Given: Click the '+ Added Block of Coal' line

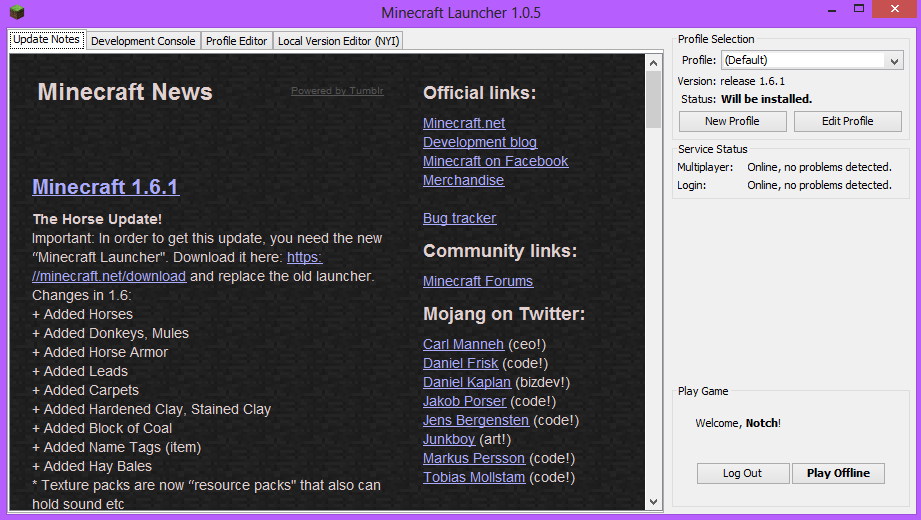Looking at the screenshot, I should click(102, 428).
